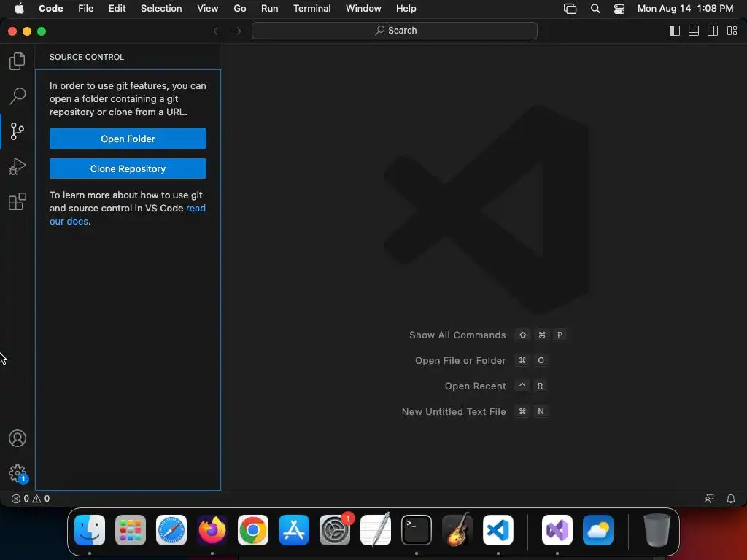Screen dimensions: 747x560
Task: Open the Run menu
Action: pyautogui.click(x=270, y=9)
